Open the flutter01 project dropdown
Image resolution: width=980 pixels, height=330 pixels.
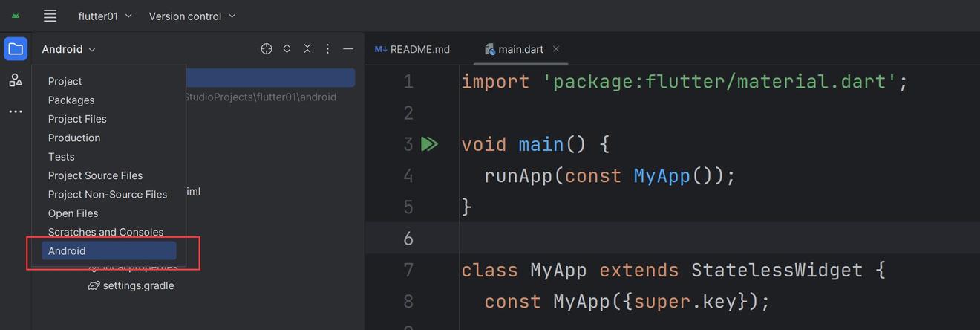pos(105,16)
